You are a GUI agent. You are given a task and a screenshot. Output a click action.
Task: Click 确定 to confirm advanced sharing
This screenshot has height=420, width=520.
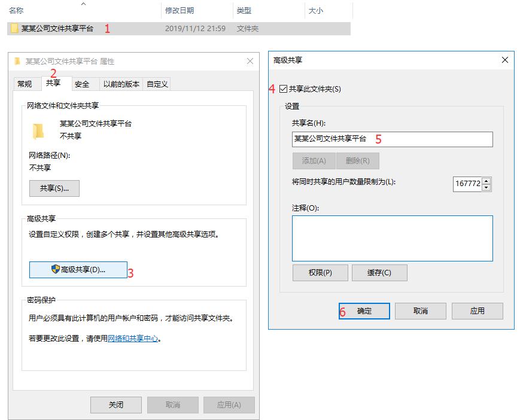[x=364, y=311]
